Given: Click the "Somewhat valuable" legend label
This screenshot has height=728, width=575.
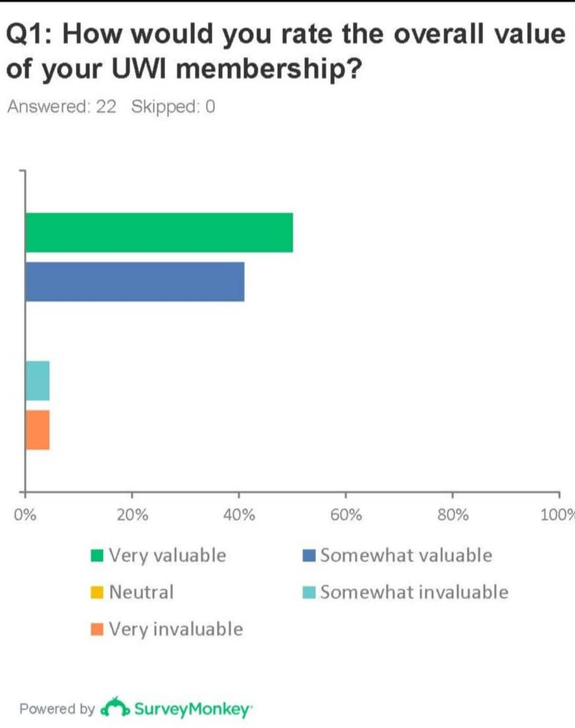Looking at the screenshot, I should [x=406, y=555].
